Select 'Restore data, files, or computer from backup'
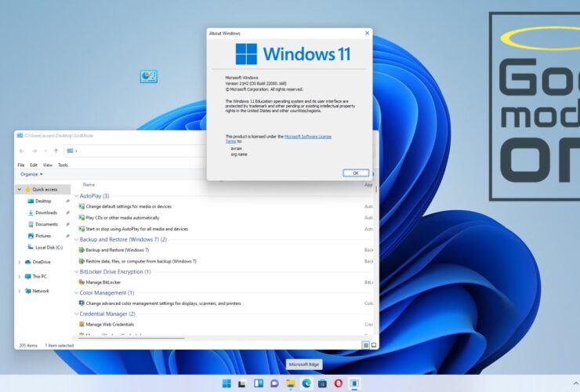The width and height of the screenshot is (580, 392). click(141, 261)
